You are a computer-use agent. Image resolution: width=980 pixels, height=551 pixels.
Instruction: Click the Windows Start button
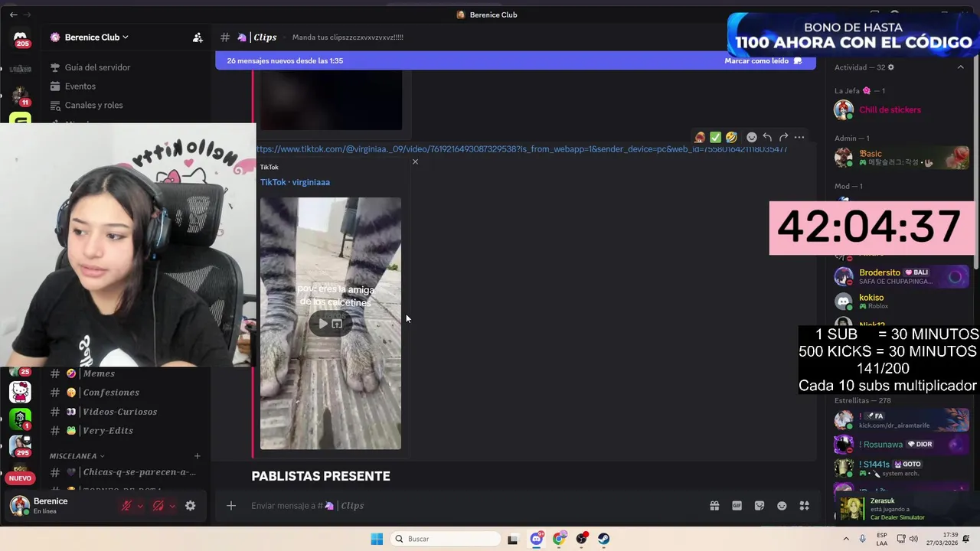pyautogui.click(x=377, y=539)
